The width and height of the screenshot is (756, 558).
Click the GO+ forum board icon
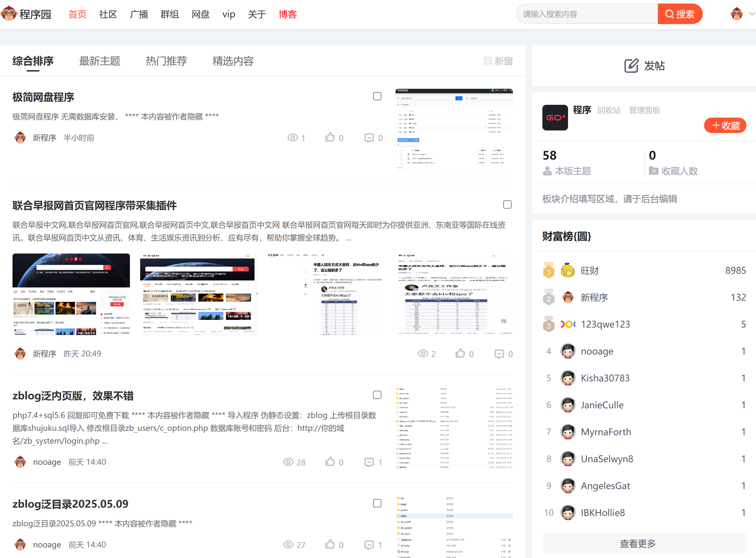tap(555, 118)
